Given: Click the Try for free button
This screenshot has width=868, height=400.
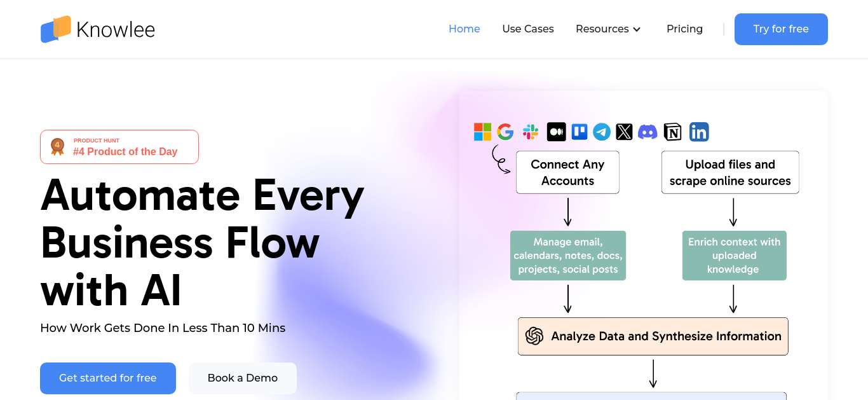Looking at the screenshot, I should pyautogui.click(x=781, y=29).
